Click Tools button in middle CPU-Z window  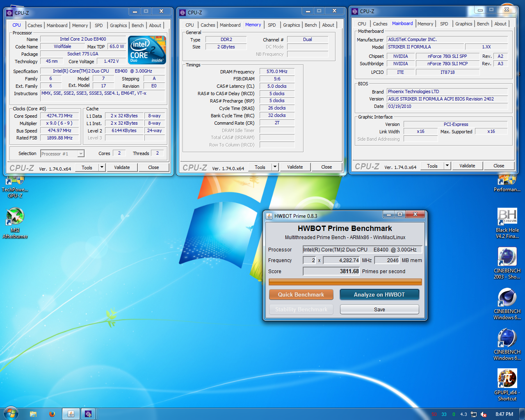[x=260, y=167]
